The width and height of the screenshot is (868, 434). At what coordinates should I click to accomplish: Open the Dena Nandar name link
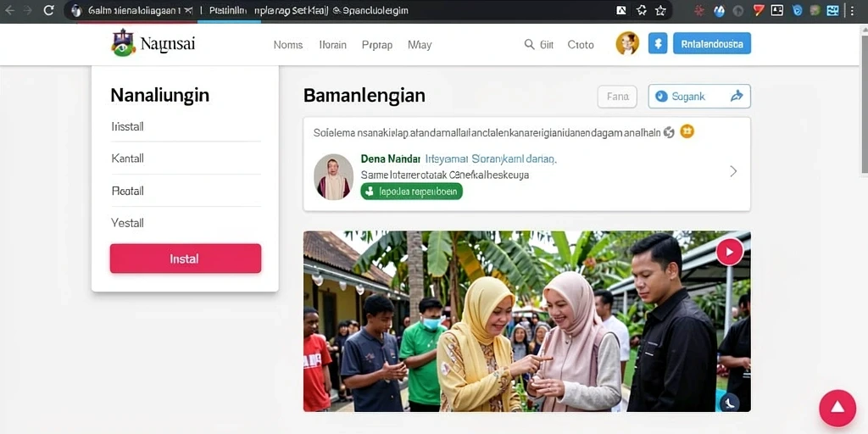[391, 159]
